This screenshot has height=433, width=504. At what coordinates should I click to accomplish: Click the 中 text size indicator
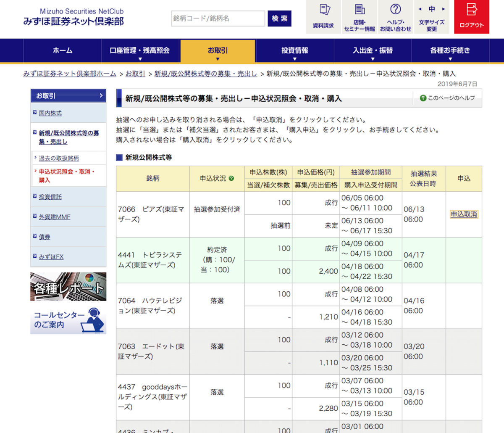click(432, 9)
